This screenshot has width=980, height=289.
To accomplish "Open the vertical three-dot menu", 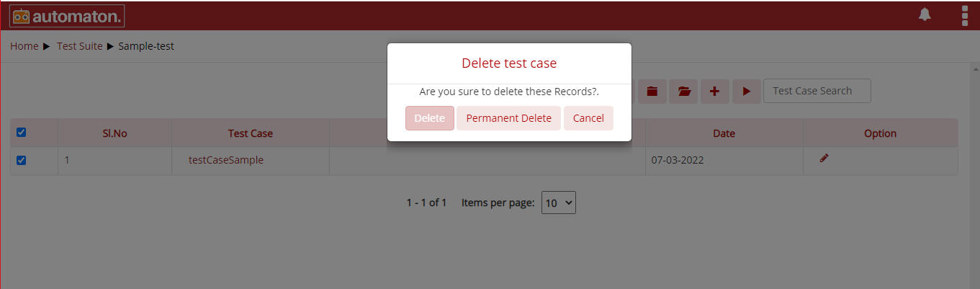I will coord(965,15).
